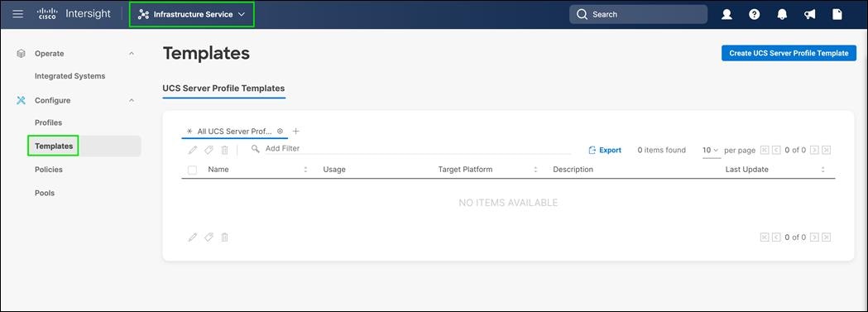The image size is (868, 312).
Task: Click the Operate cube icon
Action: 21,54
